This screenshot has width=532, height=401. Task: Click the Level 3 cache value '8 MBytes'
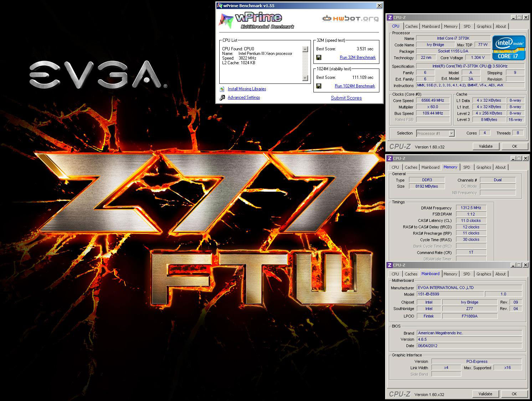(489, 120)
